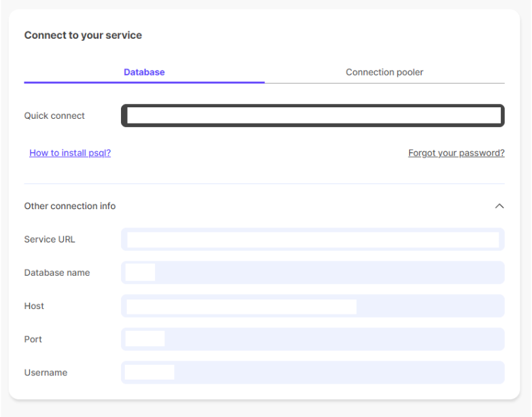This screenshot has width=532, height=417.
Task: Collapse the Other connection info chevron
Action: pyautogui.click(x=499, y=206)
